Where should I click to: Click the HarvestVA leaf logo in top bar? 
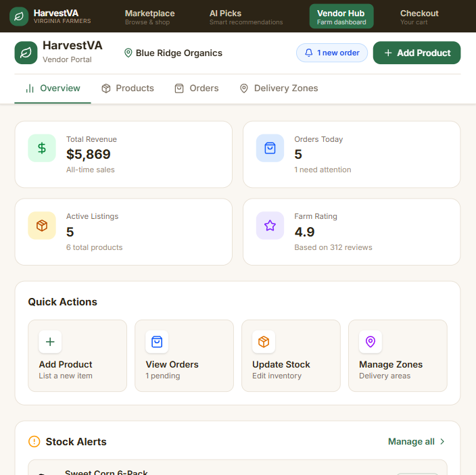(x=19, y=16)
